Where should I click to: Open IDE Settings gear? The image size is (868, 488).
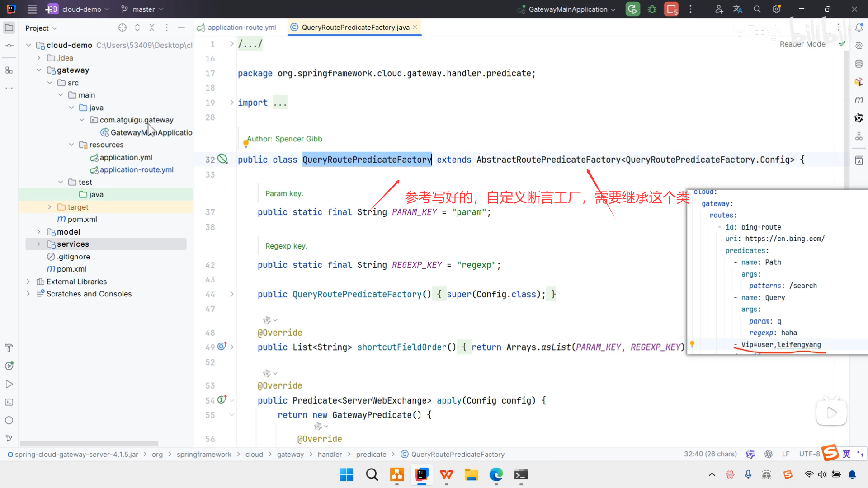[x=777, y=9]
